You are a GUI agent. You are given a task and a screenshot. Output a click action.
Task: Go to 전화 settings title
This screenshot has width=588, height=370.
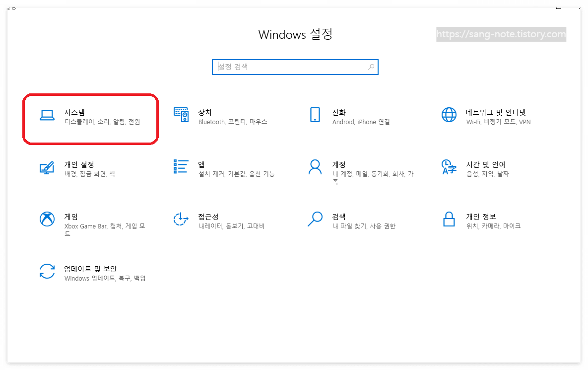[x=338, y=112]
